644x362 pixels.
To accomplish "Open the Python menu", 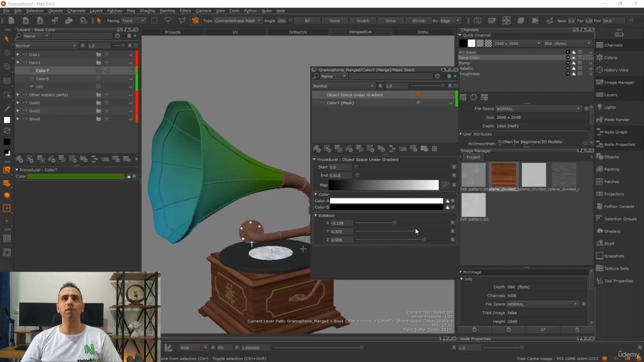I will pos(251,11).
